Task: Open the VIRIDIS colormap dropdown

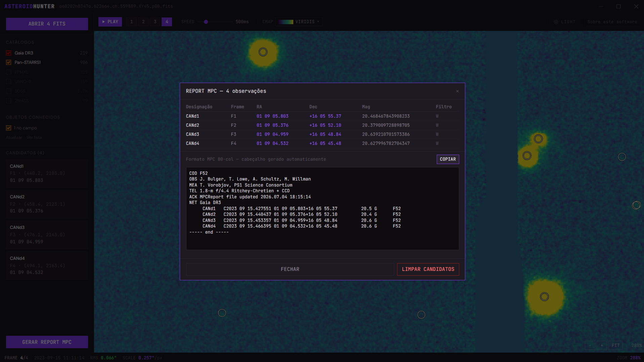Action: 299,22
